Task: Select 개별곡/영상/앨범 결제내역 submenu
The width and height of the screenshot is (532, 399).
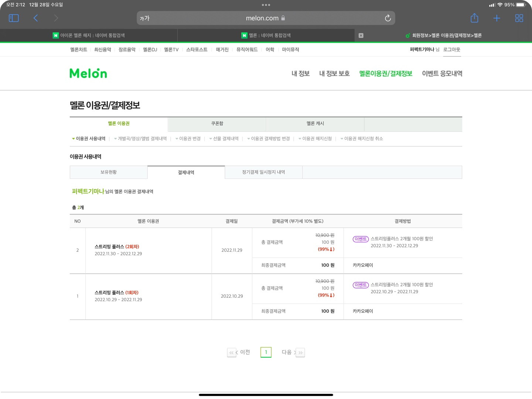Action: (142, 139)
